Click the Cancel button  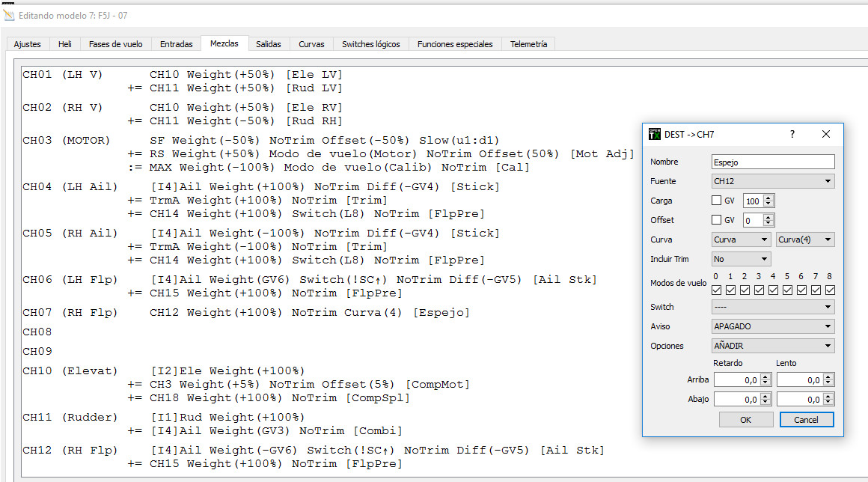806,420
